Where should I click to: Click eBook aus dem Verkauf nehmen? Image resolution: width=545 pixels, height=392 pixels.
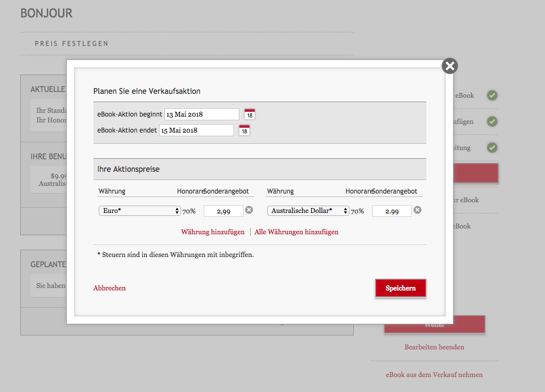[x=434, y=375]
